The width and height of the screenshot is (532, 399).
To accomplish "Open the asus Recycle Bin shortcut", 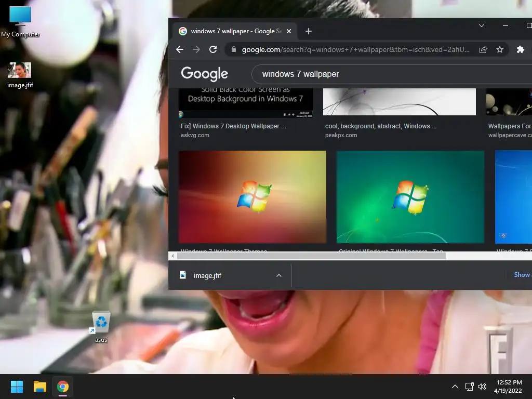I will pyautogui.click(x=101, y=326).
